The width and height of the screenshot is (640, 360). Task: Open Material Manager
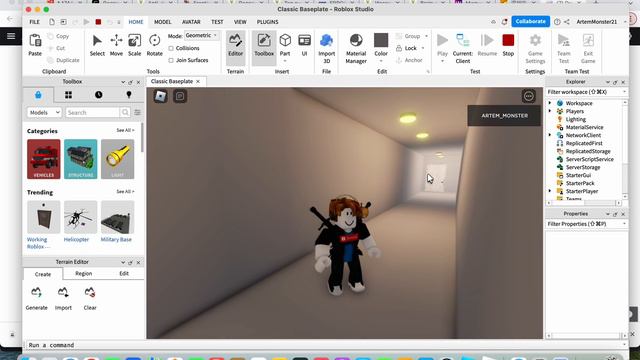point(356,48)
